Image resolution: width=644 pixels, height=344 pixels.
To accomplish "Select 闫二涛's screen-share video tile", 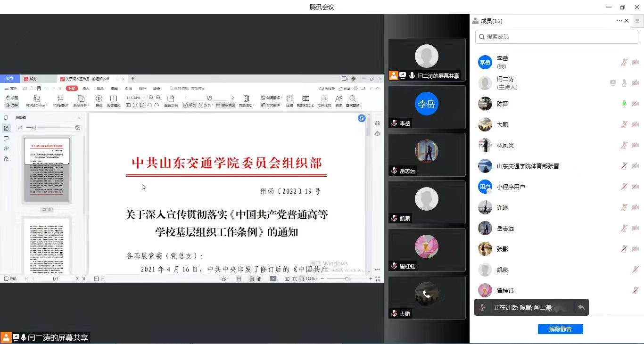I will [x=427, y=59].
